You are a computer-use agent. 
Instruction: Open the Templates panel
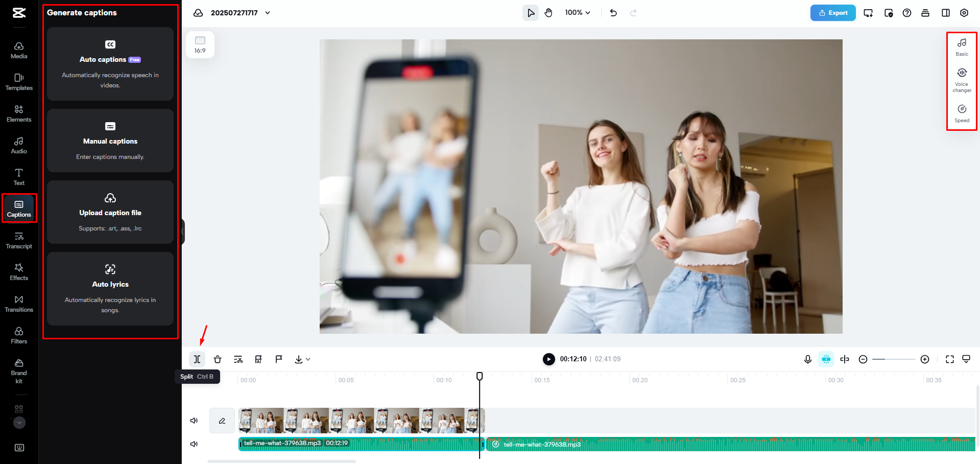[x=19, y=82]
